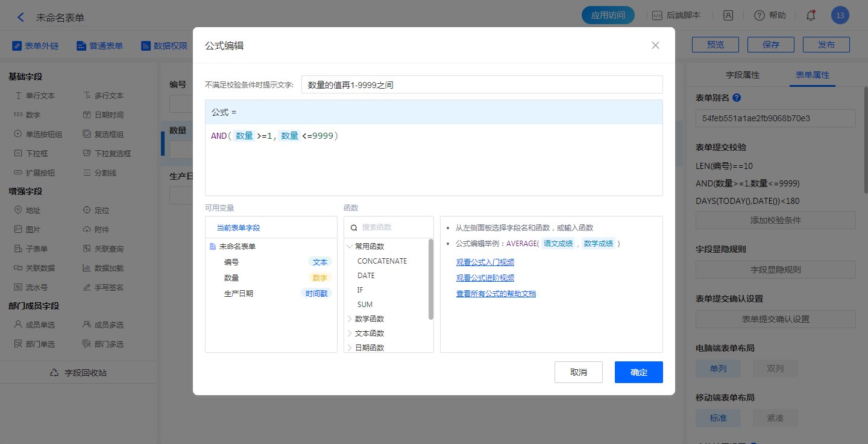Collapse the 常用函数 function group
Screen dimensions: 868x444
pyautogui.click(x=350, y=246)
